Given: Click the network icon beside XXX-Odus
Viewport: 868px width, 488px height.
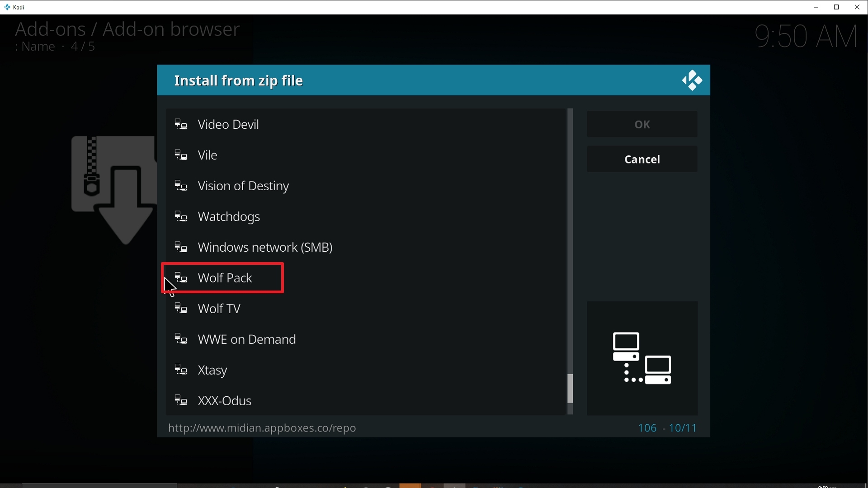Looking at the screenshot, I should point(181,401).
